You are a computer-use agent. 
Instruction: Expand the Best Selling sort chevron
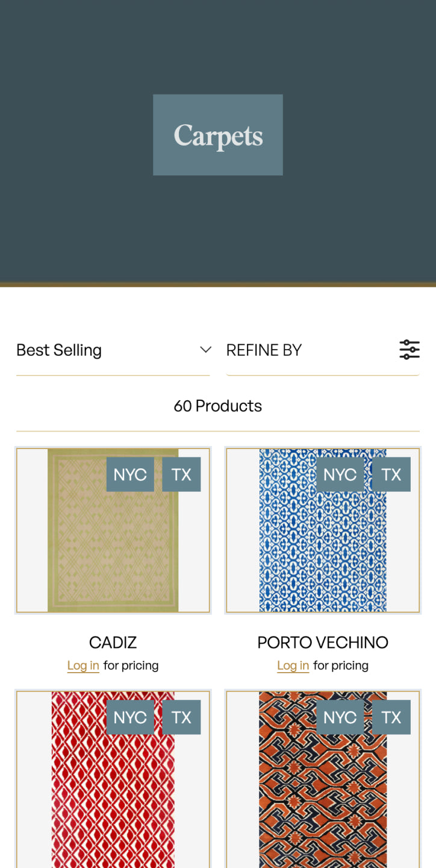pos(205,350)
